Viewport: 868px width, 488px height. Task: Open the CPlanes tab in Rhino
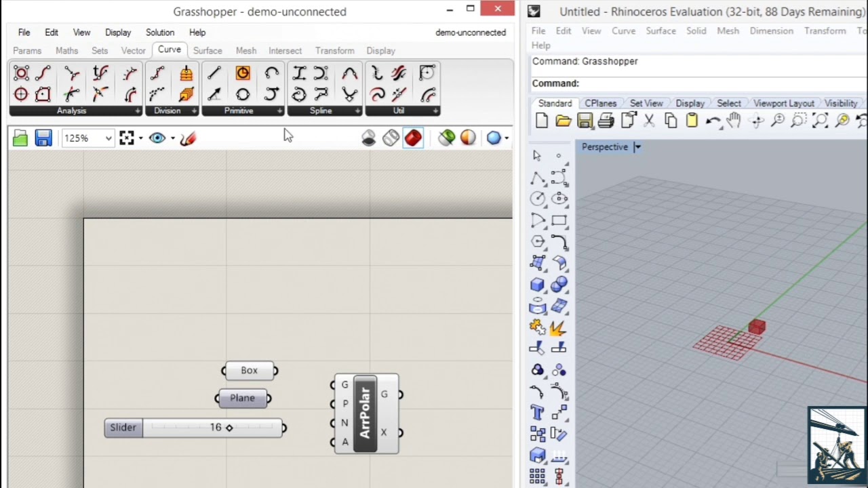[601, 104]
